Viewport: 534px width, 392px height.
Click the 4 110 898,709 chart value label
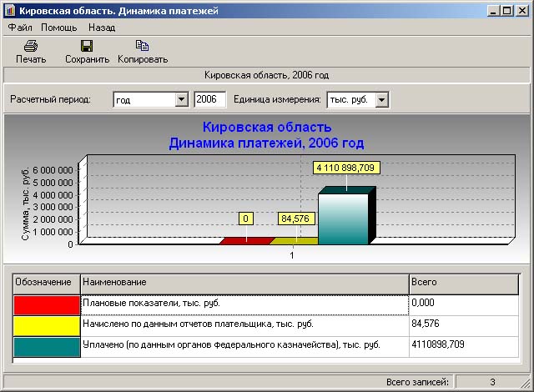(x=346, y=168)
